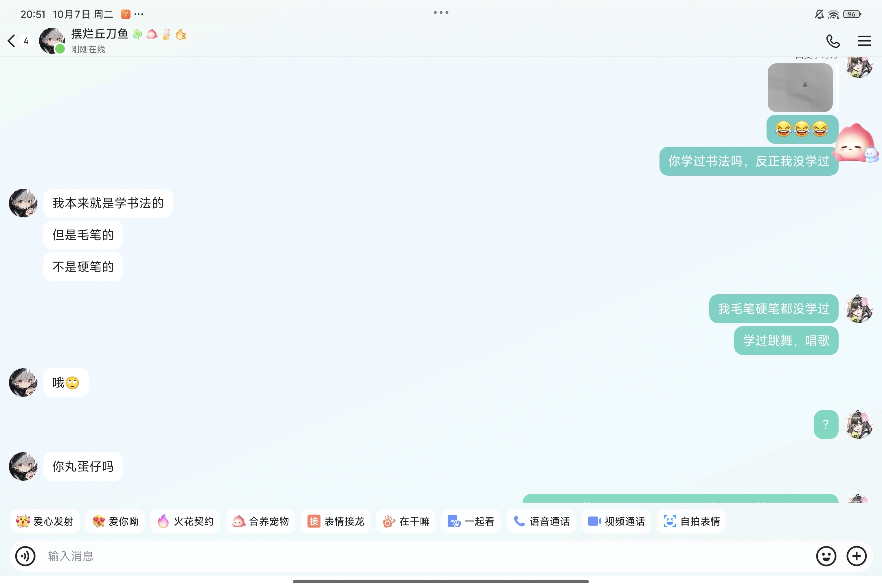This screenshot has width=882, height=588.
Task: Start 表情接龙 game
Action: point(336,521)
